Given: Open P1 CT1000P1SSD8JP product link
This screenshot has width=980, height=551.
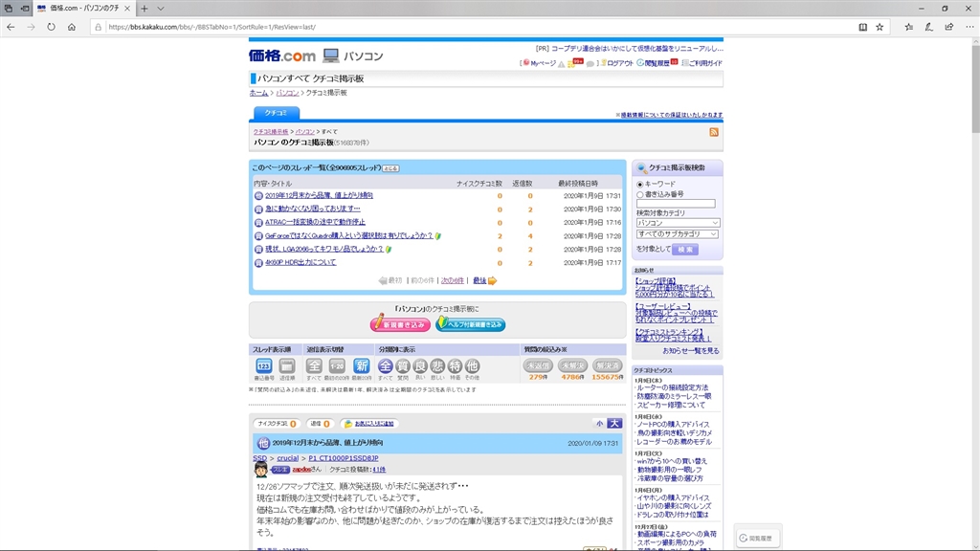Looking at the screenshot, I should pyautogui.click(x=344, y=458).
